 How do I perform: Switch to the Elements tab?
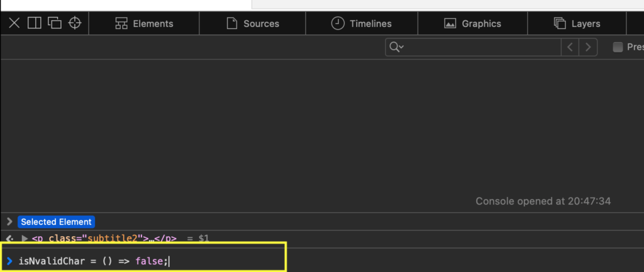[144, 23]
